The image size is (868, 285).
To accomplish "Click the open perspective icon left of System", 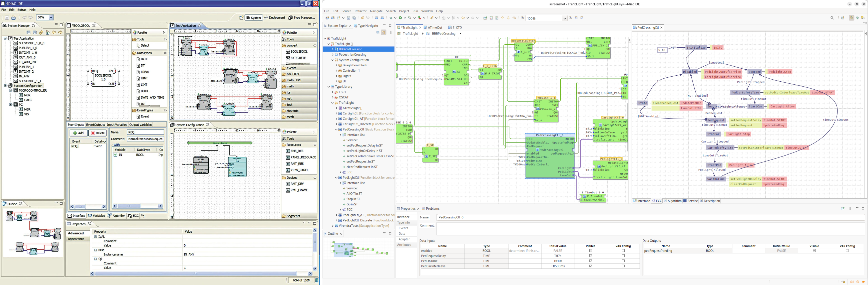I will [241, 18].
